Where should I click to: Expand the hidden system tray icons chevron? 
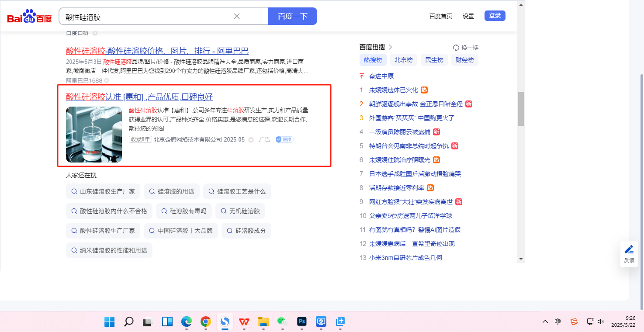tap(545, 322)
